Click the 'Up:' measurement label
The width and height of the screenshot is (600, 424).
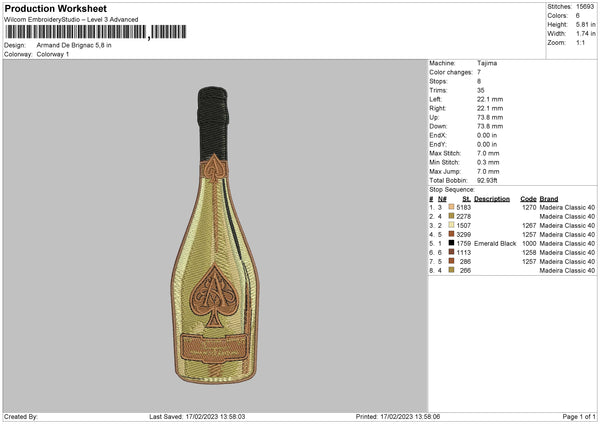point(434,117)
